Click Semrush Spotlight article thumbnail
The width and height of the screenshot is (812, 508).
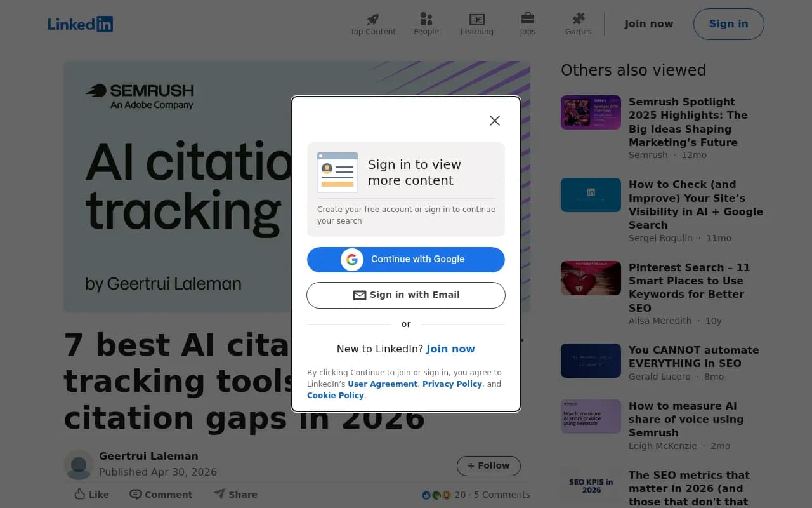click(x=591, y=112)
